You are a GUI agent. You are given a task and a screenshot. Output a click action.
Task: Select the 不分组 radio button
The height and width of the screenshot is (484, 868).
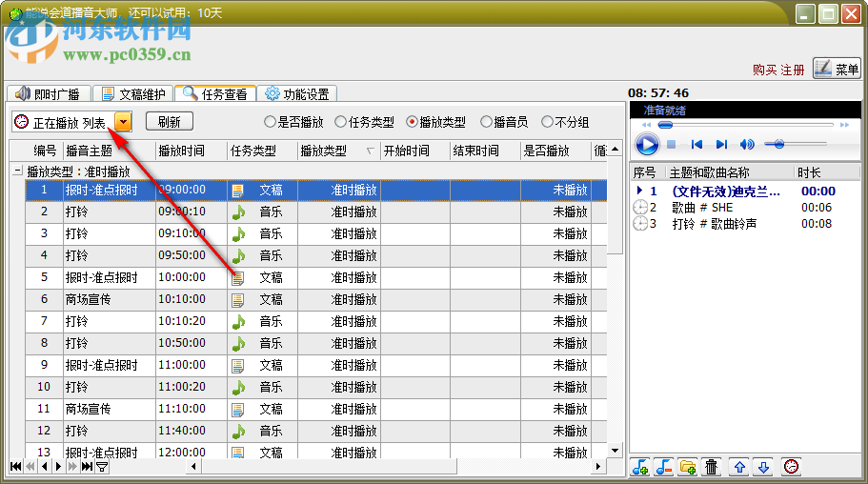click(x=548, y=122)
